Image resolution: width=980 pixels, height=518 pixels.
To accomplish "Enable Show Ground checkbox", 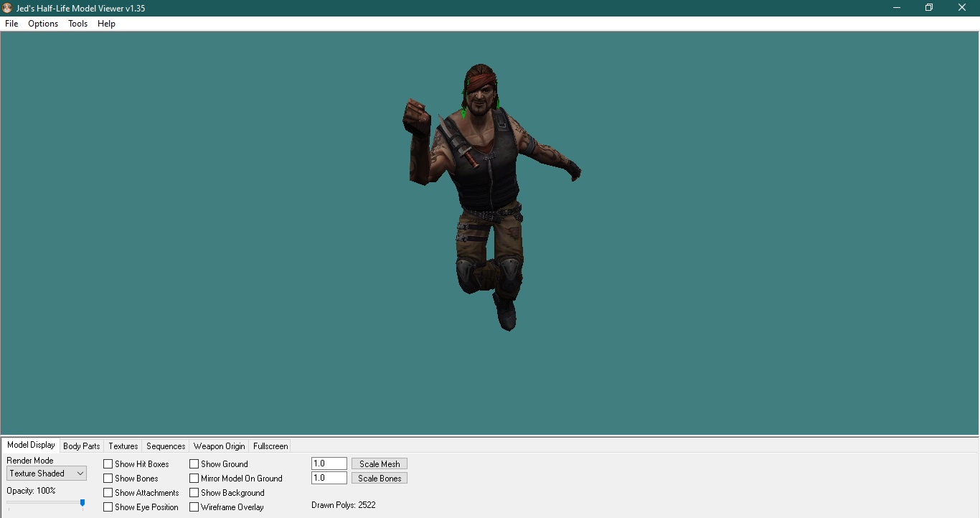I will (194, 464).
